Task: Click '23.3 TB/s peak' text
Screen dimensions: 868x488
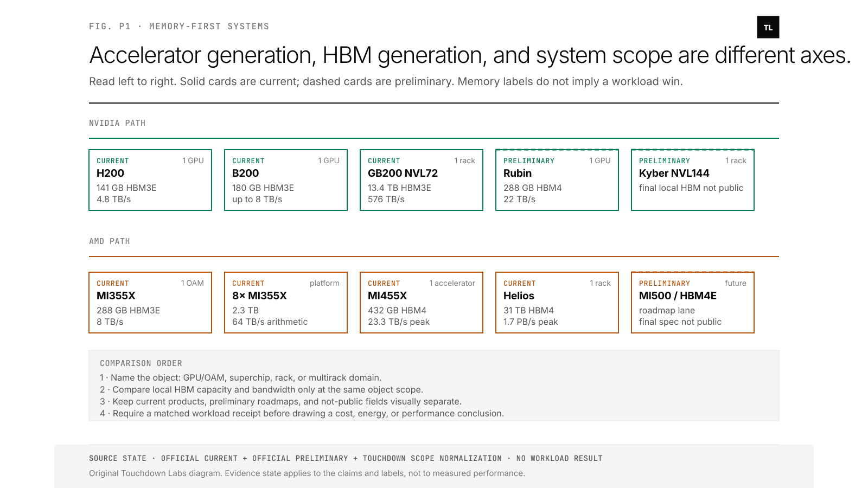Action: tap(399, 322)
